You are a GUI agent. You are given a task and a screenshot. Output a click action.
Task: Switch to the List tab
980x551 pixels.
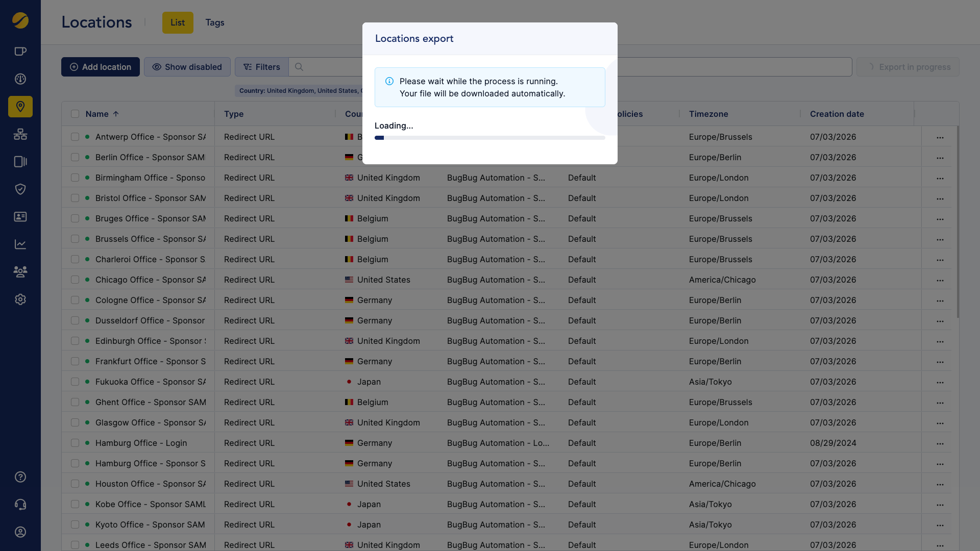tap(178, 22)
